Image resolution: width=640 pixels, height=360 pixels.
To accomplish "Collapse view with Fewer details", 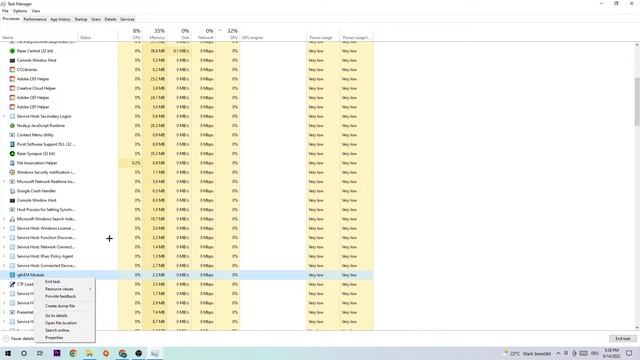I will click(x=19, y=339).
